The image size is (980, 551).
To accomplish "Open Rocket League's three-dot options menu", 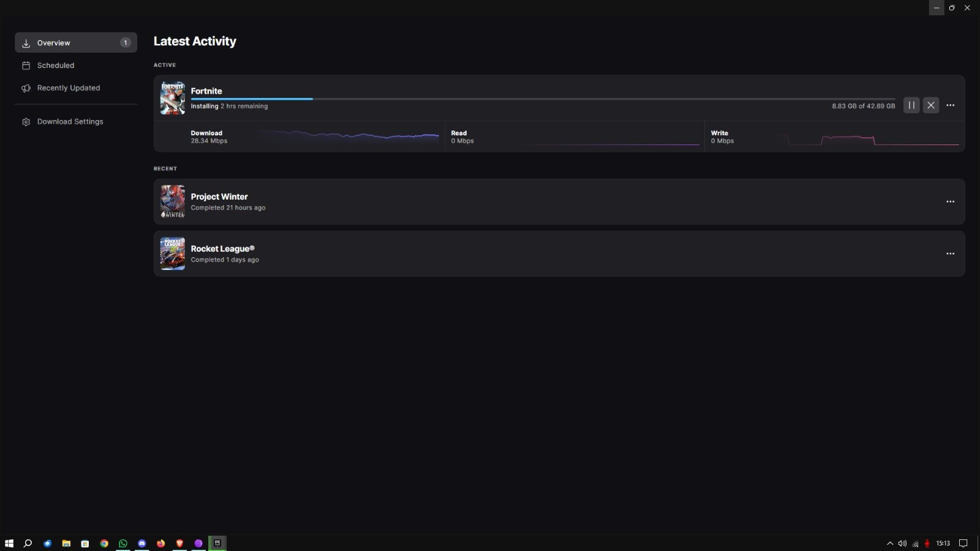I will click(950, 253).
